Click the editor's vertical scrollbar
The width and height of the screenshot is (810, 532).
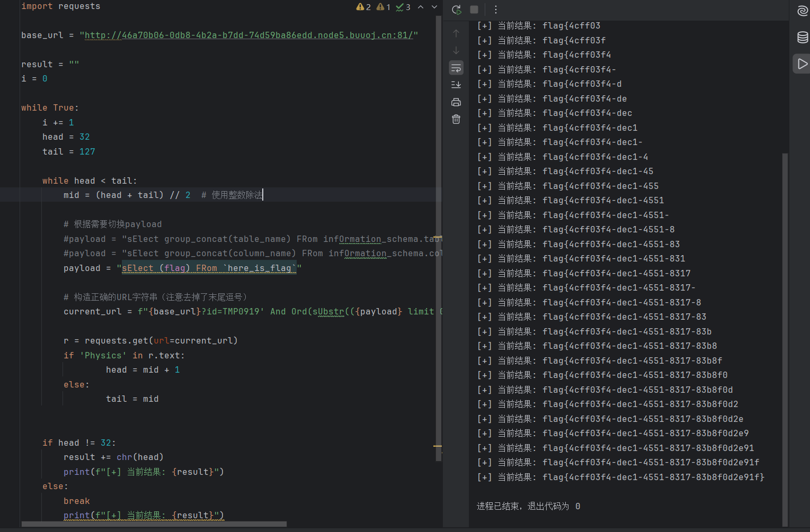[439, 238]
